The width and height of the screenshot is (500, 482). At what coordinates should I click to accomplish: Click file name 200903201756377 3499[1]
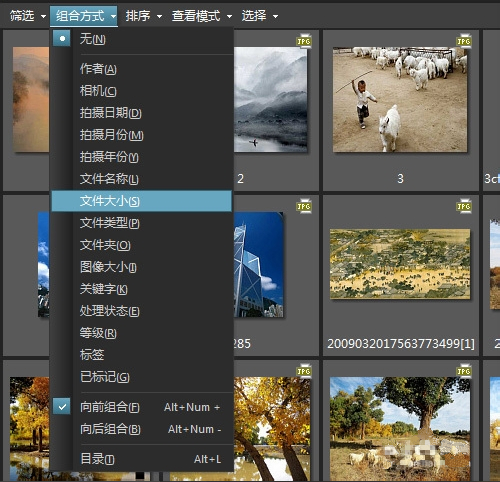pyautogui.click(x=401, y=343)
